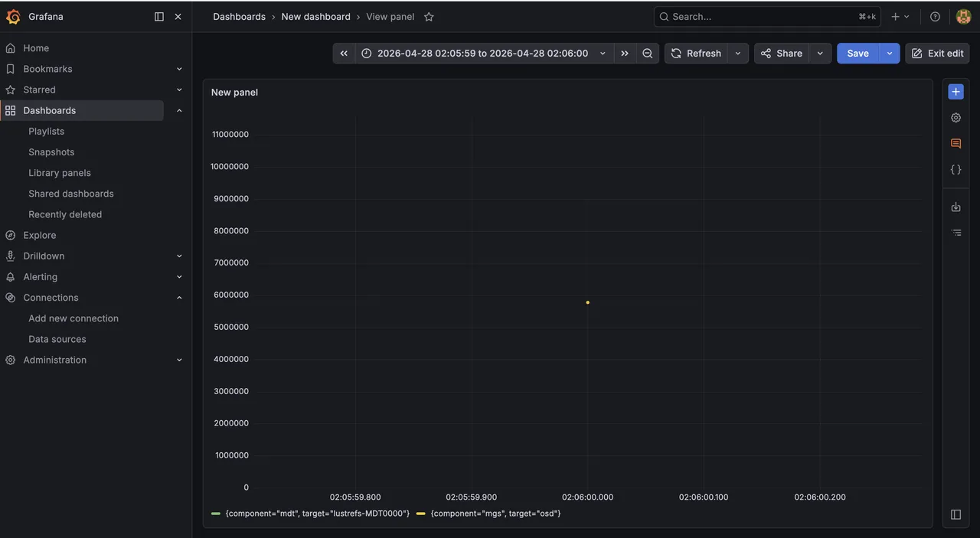The width and height of the screenshot is (980, 538).
Task: Exit edit mode
Action: (937, 53)
